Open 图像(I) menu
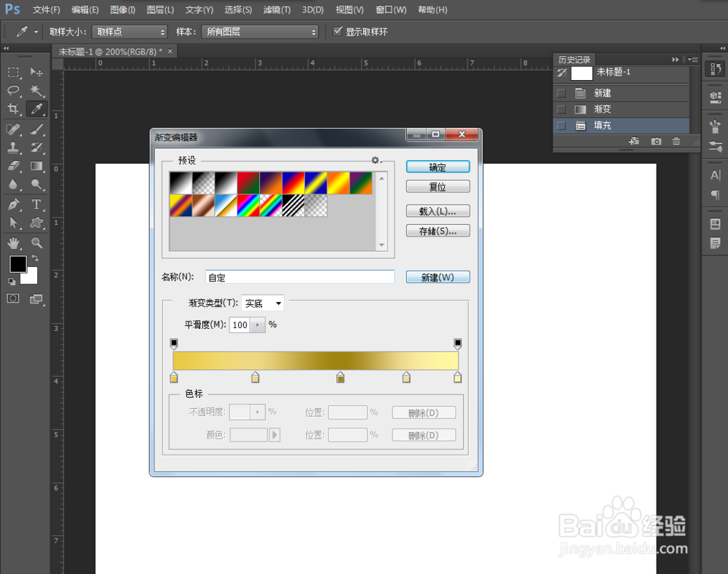728x574 pixels. pos(122,9)
